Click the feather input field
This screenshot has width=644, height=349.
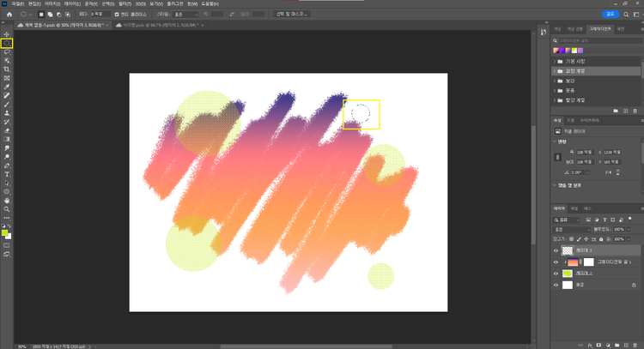[100, 15]
